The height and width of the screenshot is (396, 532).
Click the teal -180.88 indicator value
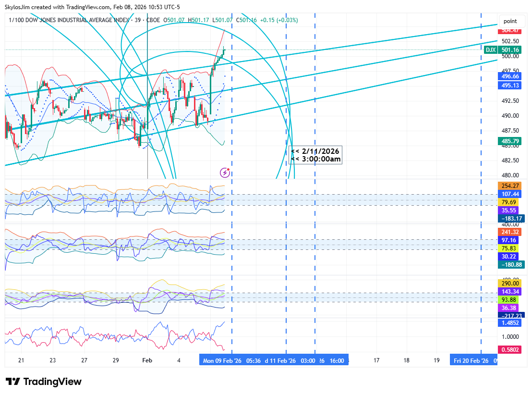click(511, 265)
